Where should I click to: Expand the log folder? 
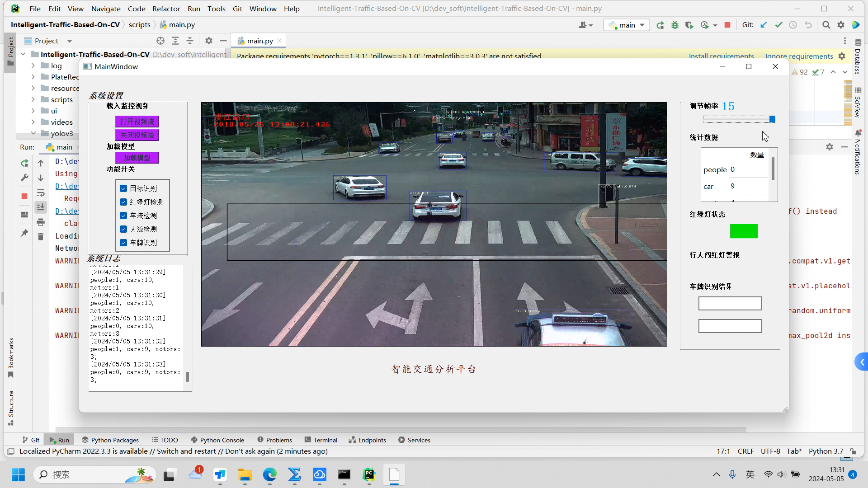pos(33,66)
